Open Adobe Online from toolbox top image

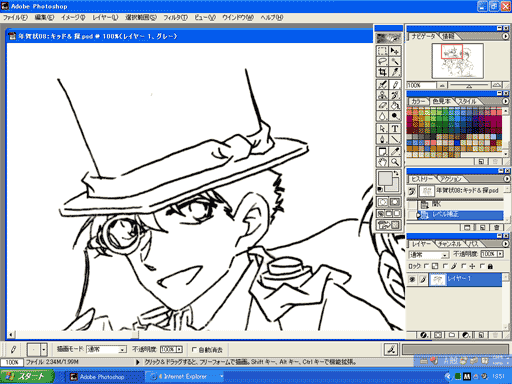[389, 38]
